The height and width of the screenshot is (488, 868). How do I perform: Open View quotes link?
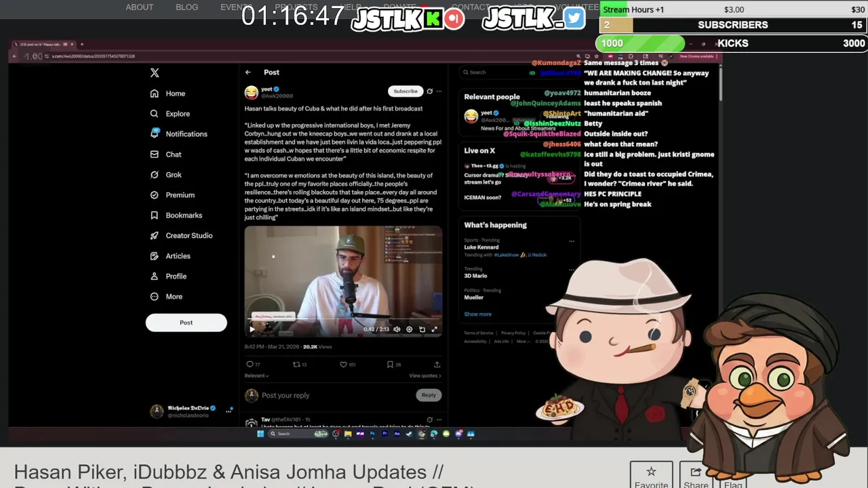coord(425,375)
